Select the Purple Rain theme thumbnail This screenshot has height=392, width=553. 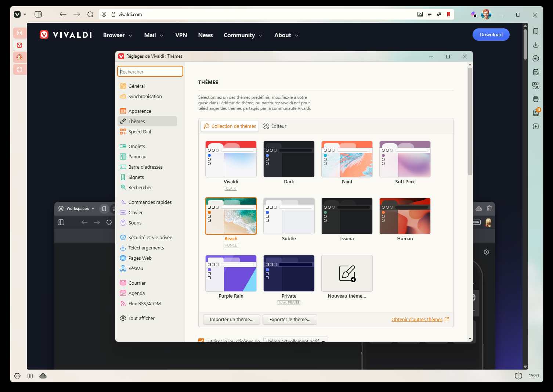point(231,273)
